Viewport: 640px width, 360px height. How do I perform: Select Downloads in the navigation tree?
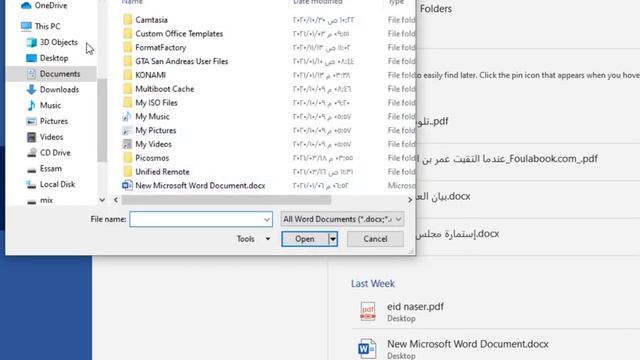pos(60,89)
